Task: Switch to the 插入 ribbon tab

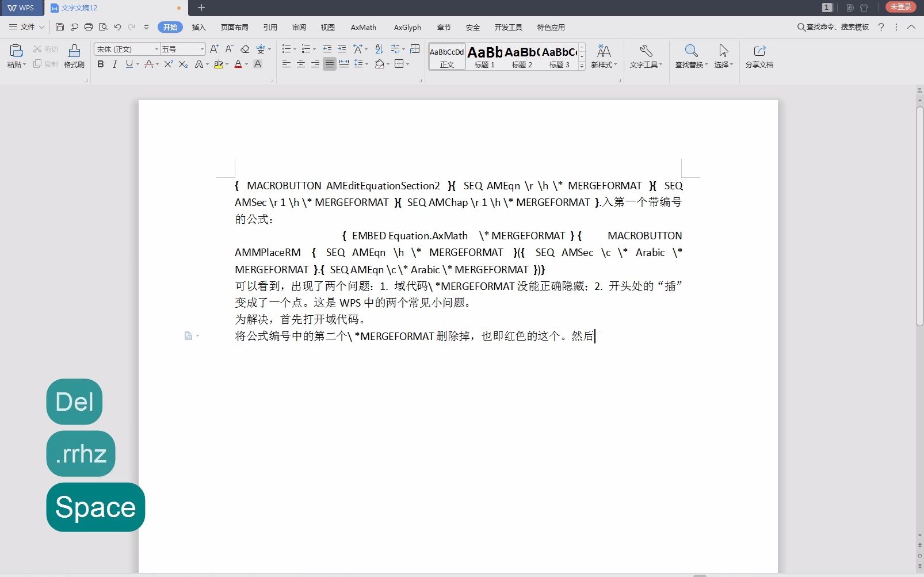Action: point(198,27)
